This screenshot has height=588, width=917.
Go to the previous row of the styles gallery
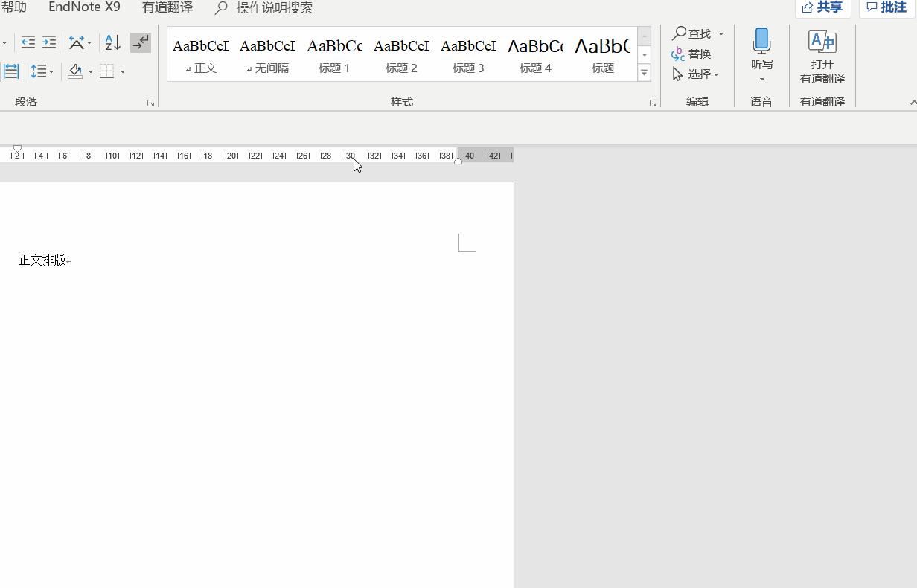point(645,36)
